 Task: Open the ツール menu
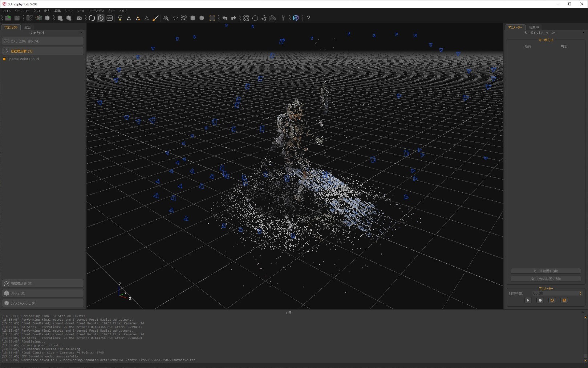click(80, 11)
